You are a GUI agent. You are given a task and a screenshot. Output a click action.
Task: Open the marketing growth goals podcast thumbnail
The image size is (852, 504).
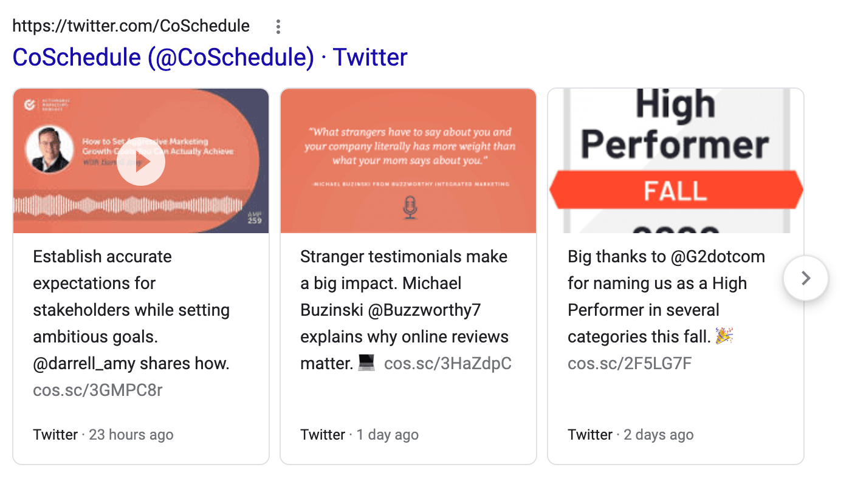141,161
